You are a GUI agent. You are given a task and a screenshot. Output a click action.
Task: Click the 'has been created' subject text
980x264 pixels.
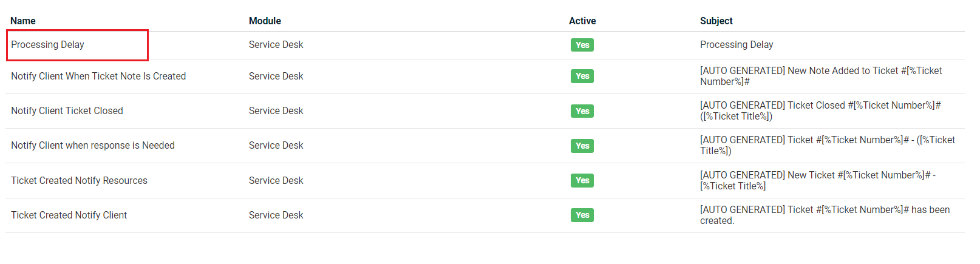pyautogui.click(x=824, y=215)
